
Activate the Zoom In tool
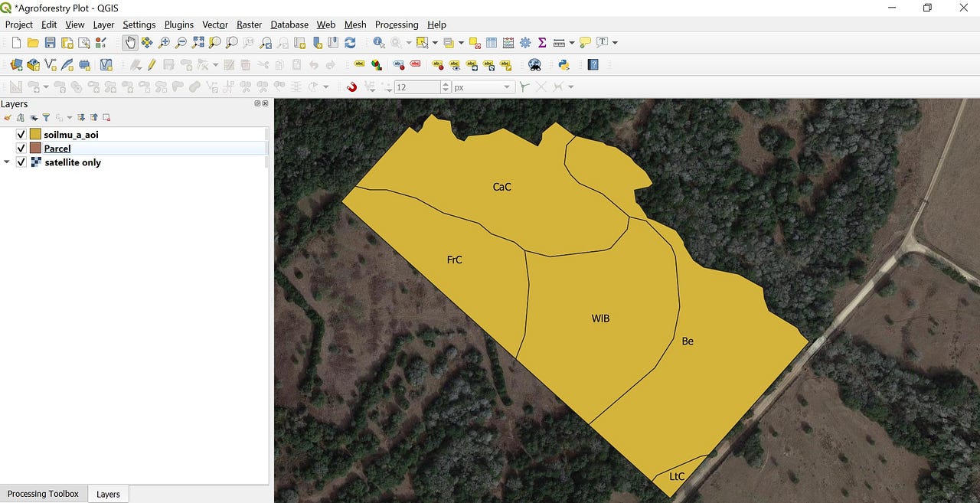pyautogui.click(x=163, y=42)
